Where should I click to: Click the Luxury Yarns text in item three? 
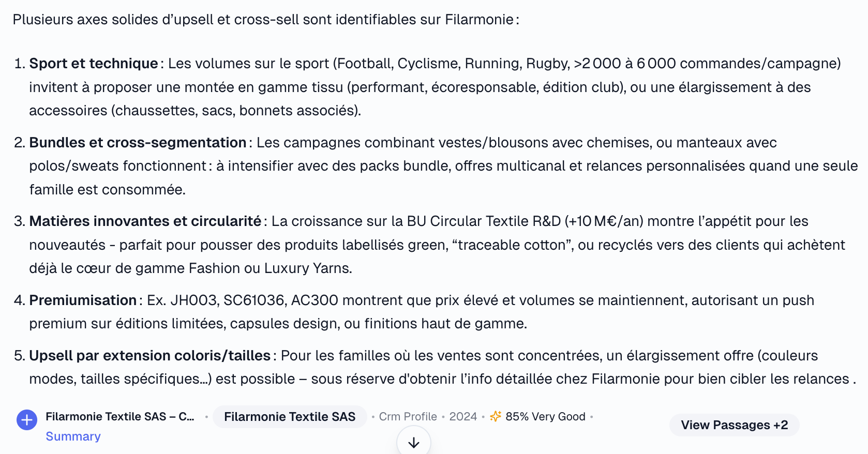308,268
